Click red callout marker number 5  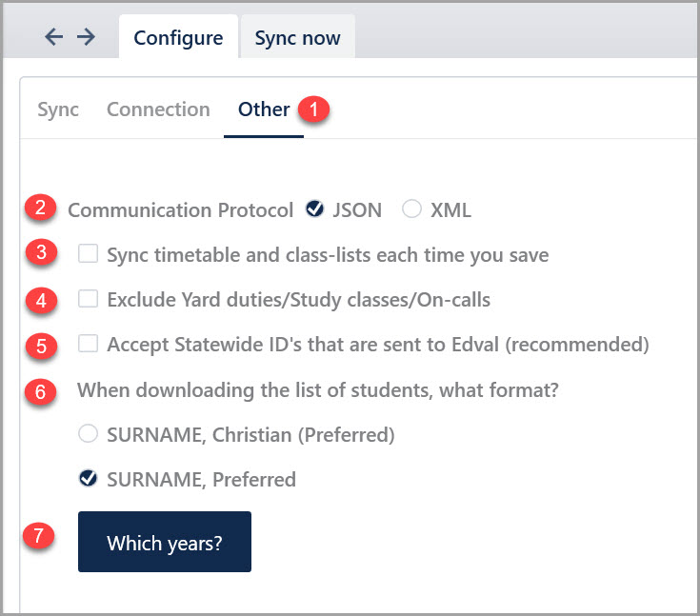[41, 345]
